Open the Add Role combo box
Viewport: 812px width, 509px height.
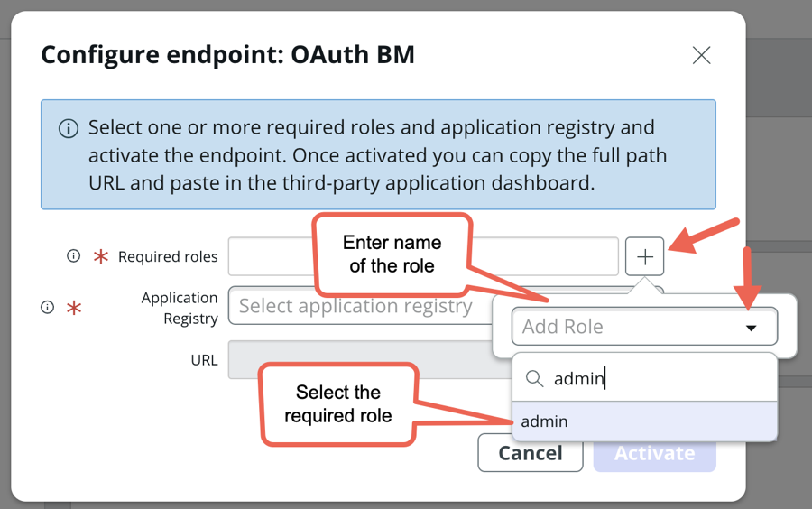pos(644,326)
